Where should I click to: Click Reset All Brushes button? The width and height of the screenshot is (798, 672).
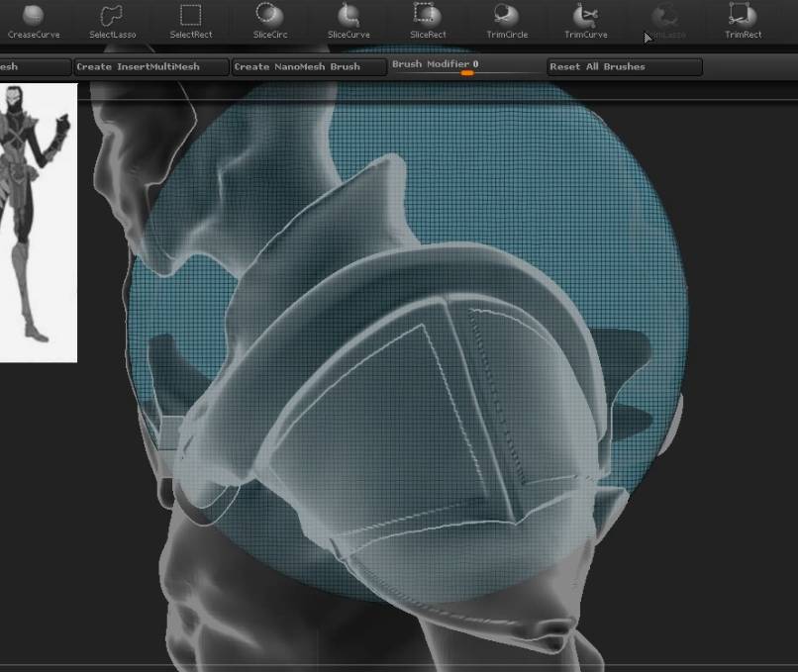pyautogui.click(x=625, y=67)
